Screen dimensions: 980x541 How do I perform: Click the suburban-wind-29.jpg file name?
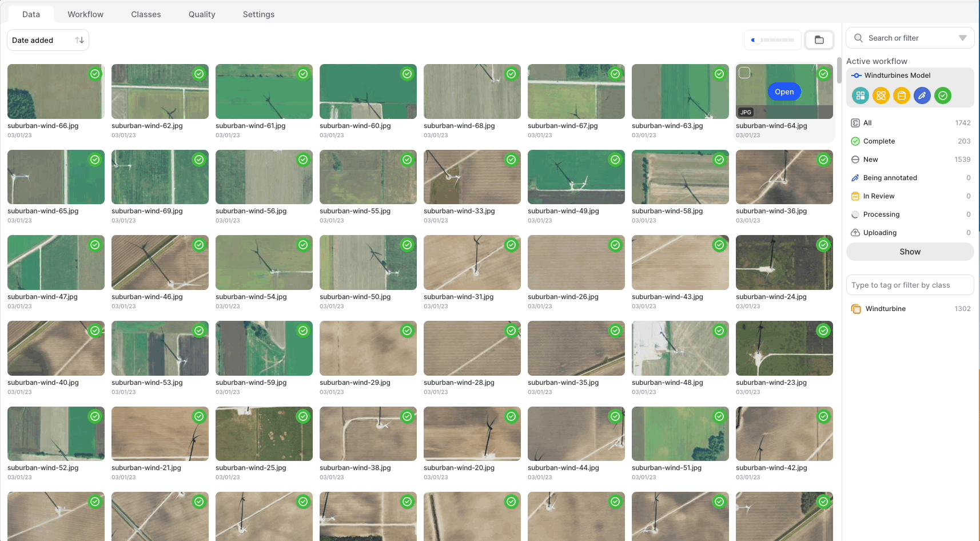[x=355, y=383]
